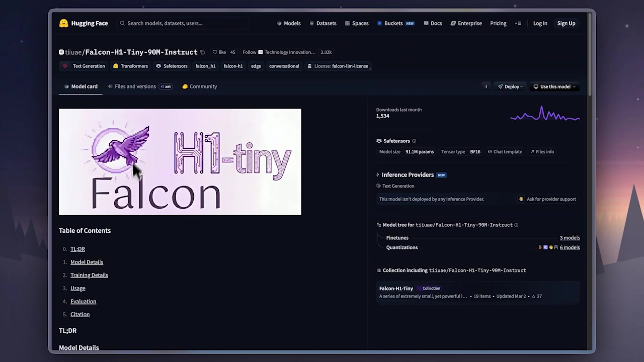644x362 pixels.
Task: Jump to Usage in table of contents
Action: click(78, 288)
